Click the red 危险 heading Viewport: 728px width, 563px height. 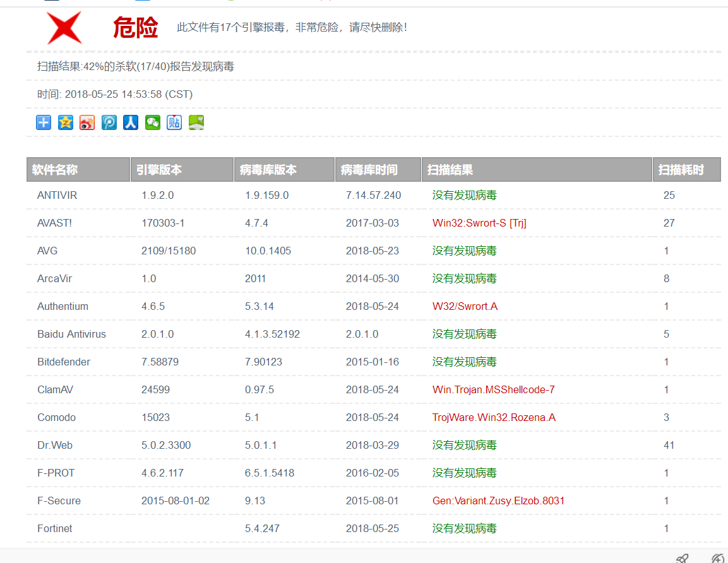click(136, 27)
